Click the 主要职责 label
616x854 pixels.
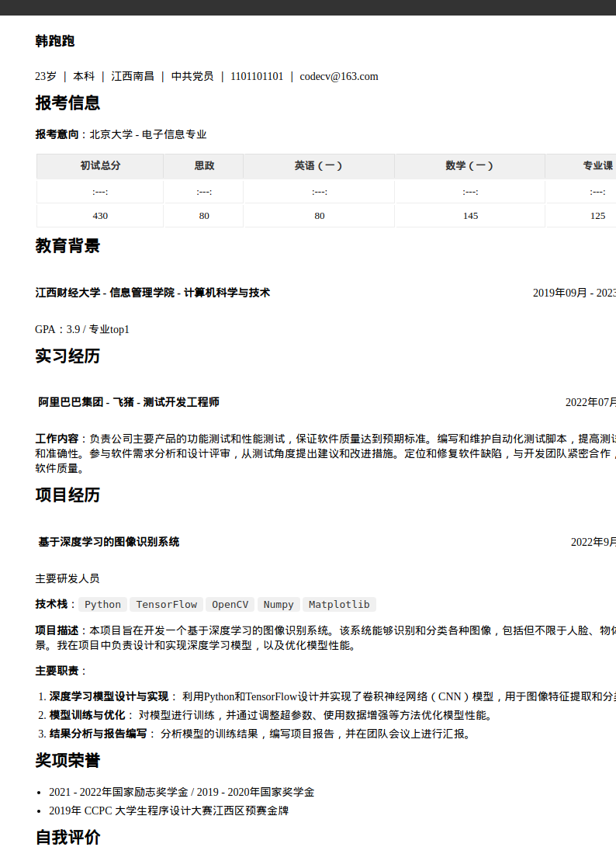pyautogui.click(x=57, y=671)
